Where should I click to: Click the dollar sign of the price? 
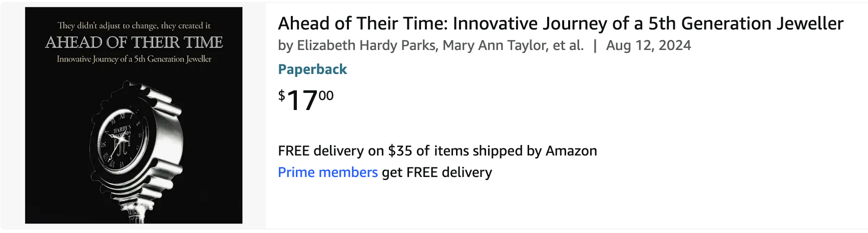[x=282, y=95]
